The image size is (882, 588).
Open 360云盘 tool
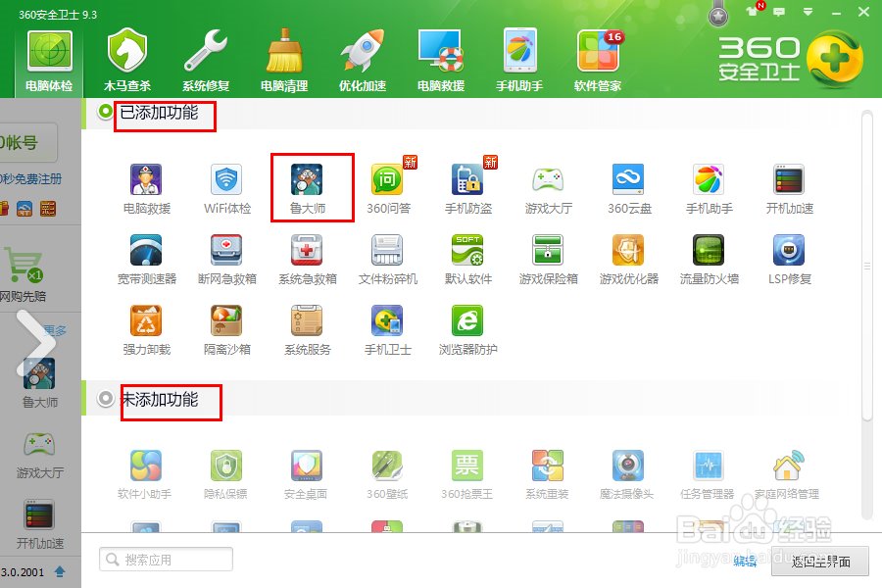(629, 189)
